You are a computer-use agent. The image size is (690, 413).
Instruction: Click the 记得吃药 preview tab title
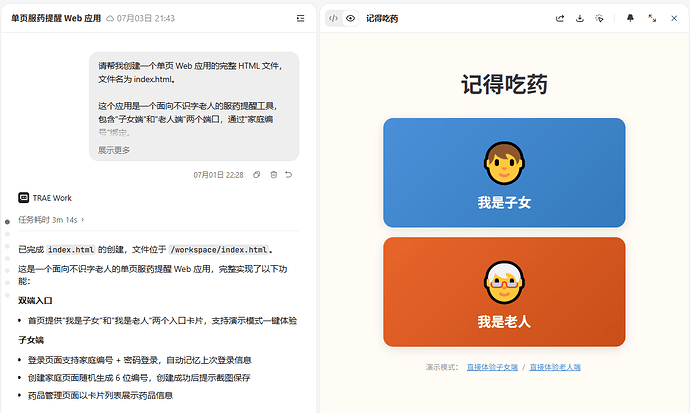tap(382, 18)
